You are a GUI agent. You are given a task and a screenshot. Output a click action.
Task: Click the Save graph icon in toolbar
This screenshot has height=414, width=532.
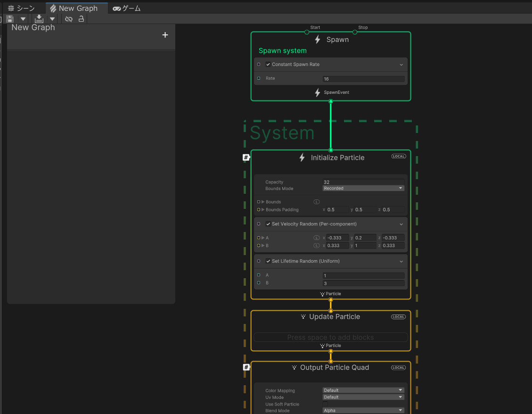click(x=10, y=19)
